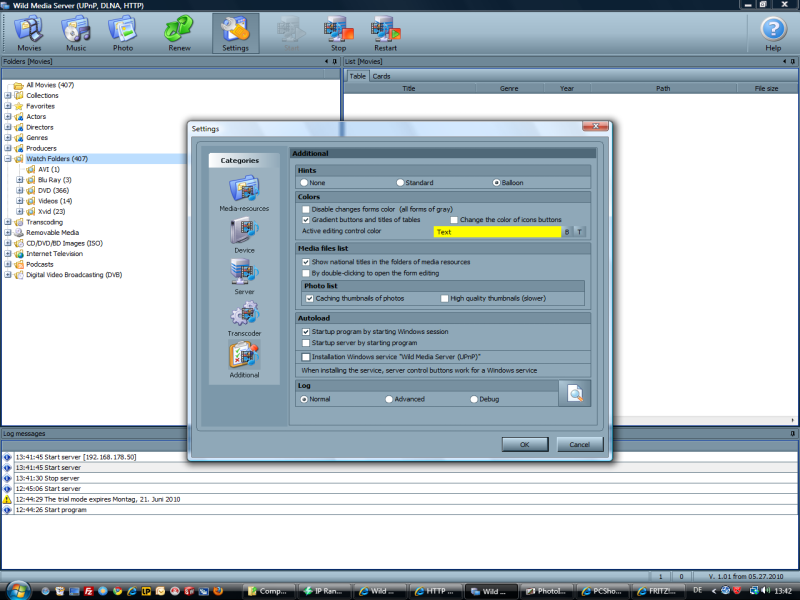
Task: Toggle Disable changes forms color checkbox
Action: (x=306, y=209)
